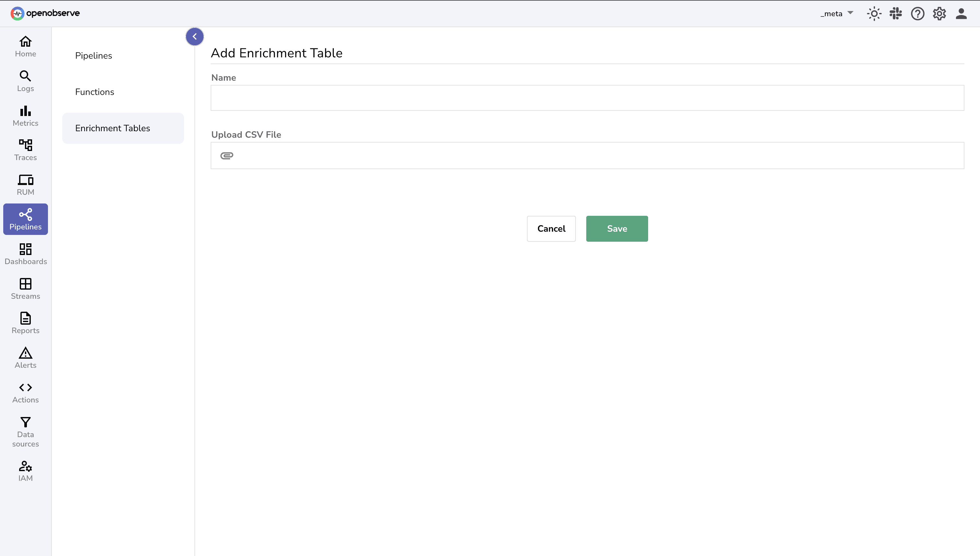Toggle light/dark theme with the sun icon
The height and width of the screenshot is (556, 980).
click(x=874, y=13)
